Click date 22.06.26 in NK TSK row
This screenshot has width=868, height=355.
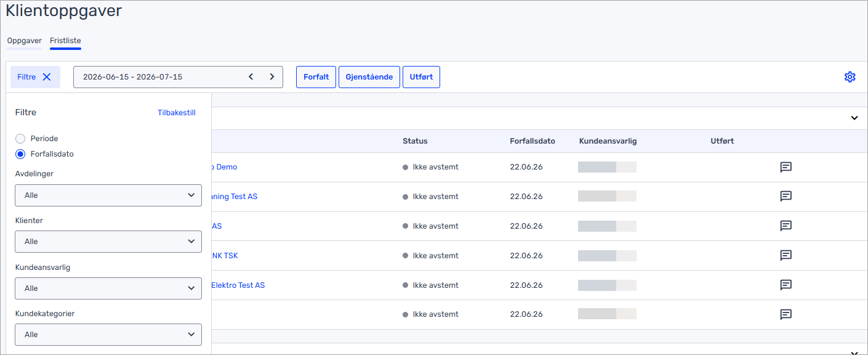(x=526, y=256)
